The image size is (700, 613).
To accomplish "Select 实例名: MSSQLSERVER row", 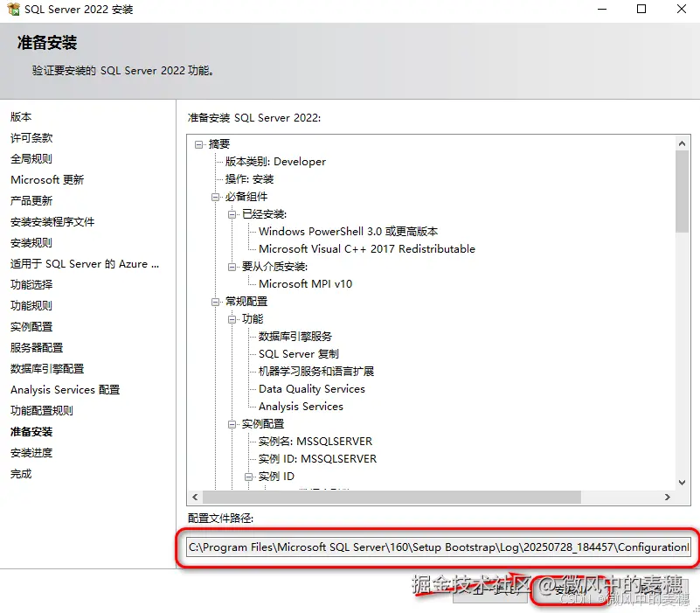I will (315, 442).
